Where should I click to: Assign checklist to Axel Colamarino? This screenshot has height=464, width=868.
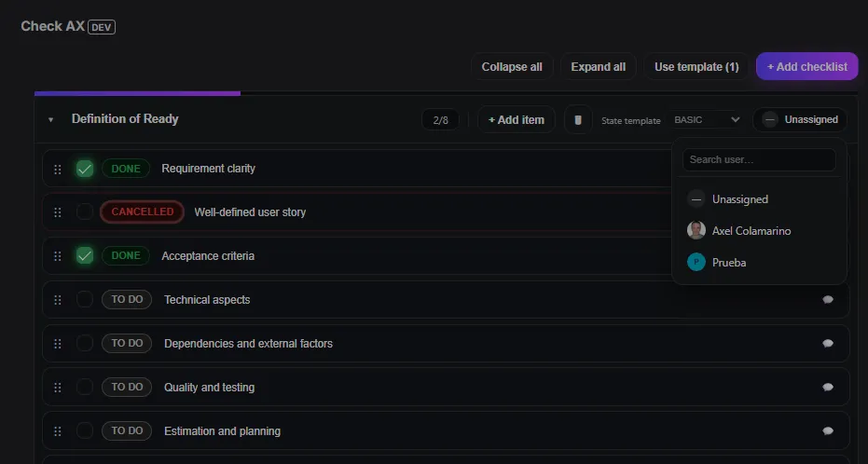[759, 231]
